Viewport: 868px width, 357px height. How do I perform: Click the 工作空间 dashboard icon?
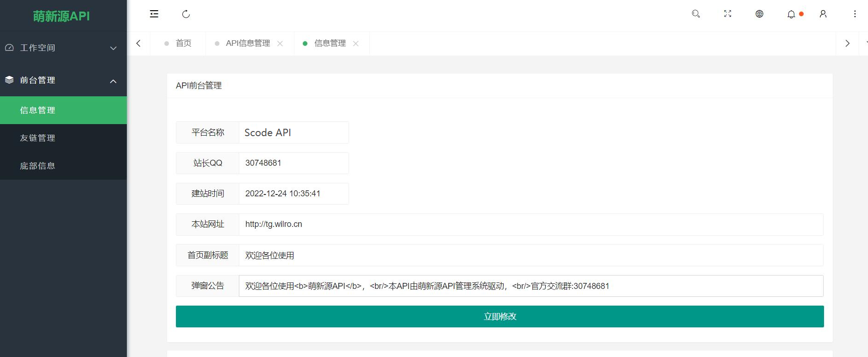(x=9, y=48)
